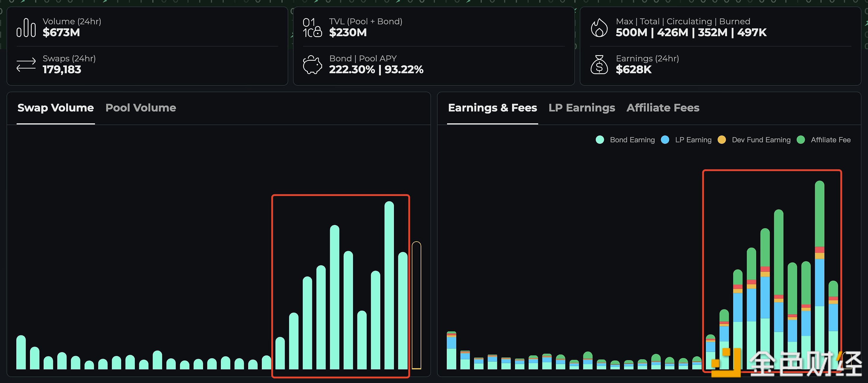Click the bar chart Volume (24hr) icon
Viewport: 868px width, 383px height.
click(x=26, y=28)
